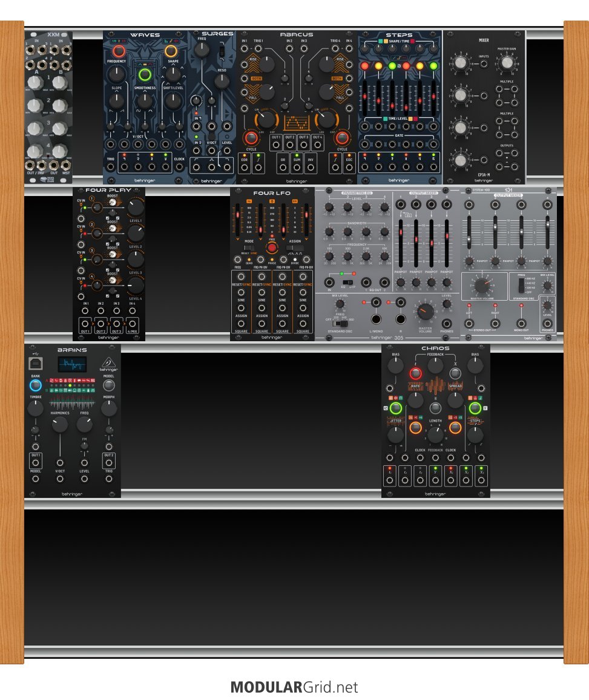Turn the Mixer MASTER GAIN knob
This screenshot has width=589, height=700.
(507, 63)
